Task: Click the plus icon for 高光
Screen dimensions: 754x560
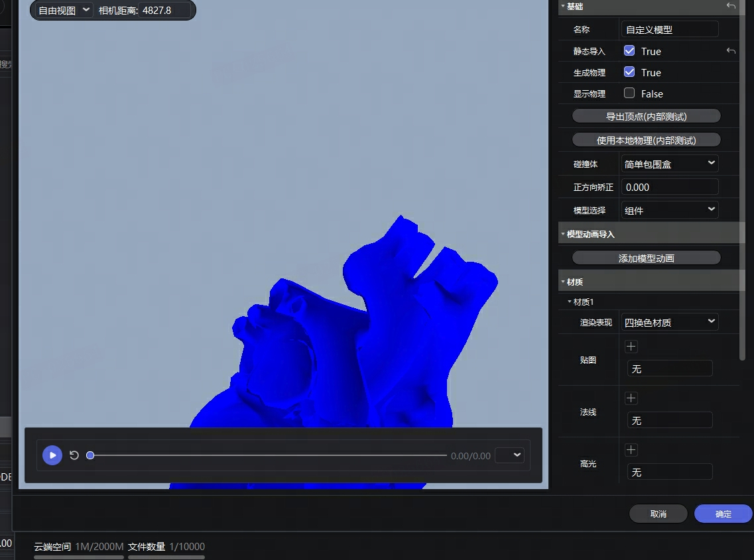Action: (x=631, y=450)
